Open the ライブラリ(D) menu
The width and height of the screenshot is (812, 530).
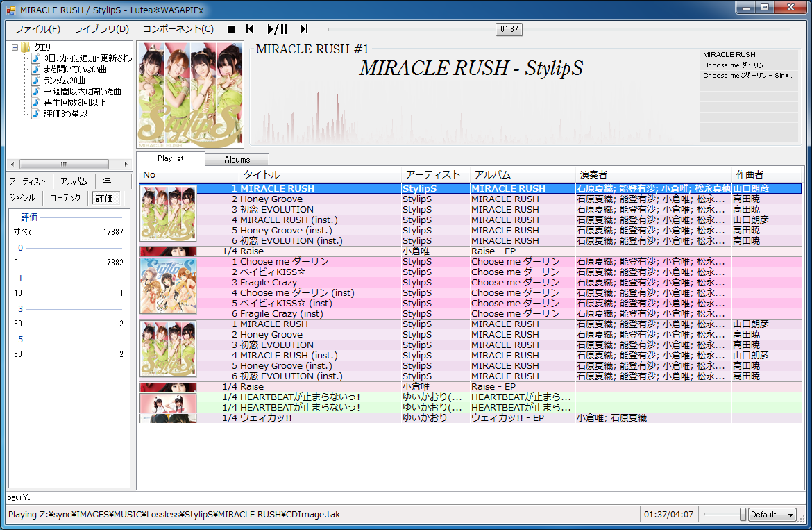tap(101, 29)
